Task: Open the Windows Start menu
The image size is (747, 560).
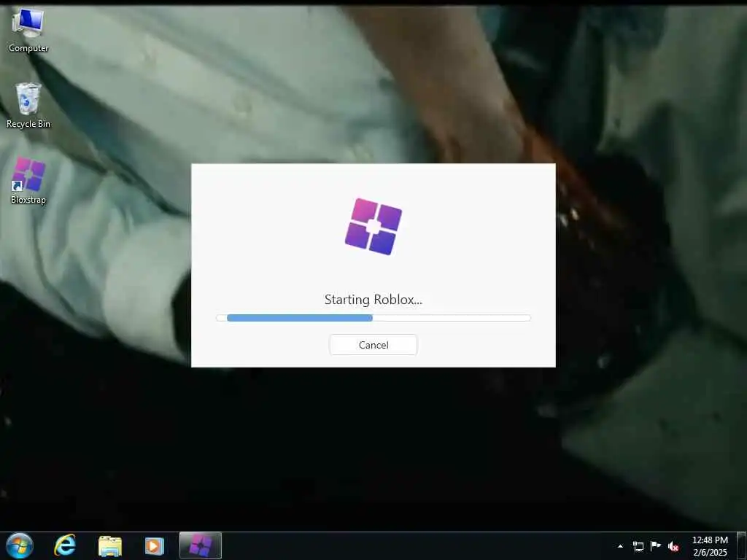Action: pos(19,545)
